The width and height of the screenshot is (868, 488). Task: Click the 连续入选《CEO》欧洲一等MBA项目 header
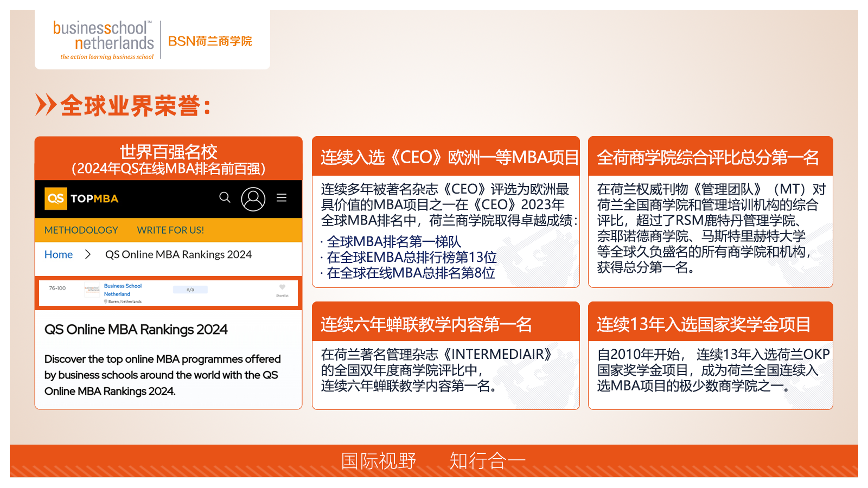[x=446, y=157]
